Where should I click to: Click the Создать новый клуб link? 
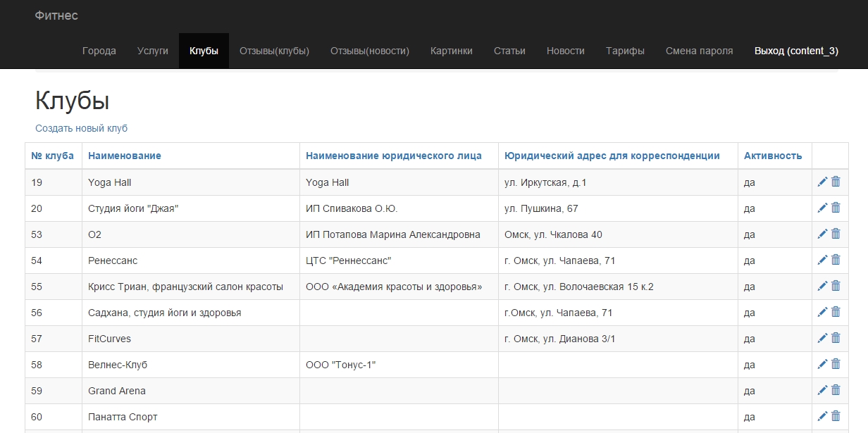(81, 128)
